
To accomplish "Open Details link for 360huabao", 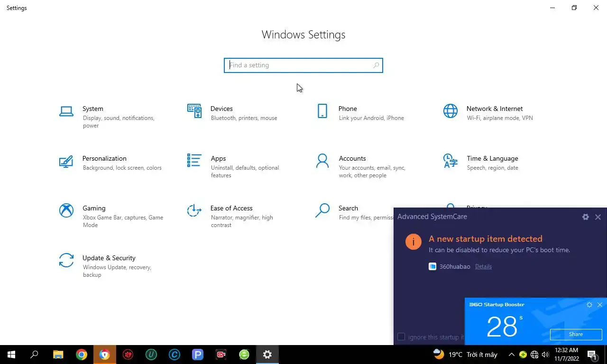I will [483, 266].
